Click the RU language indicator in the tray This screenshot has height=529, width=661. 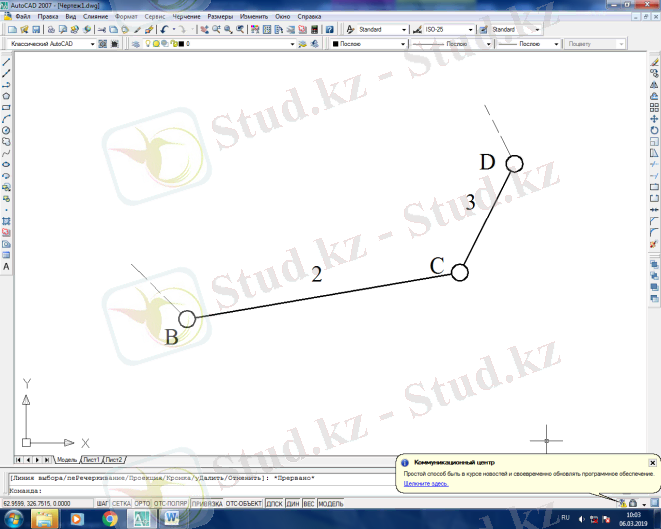[x=565, y=517]
